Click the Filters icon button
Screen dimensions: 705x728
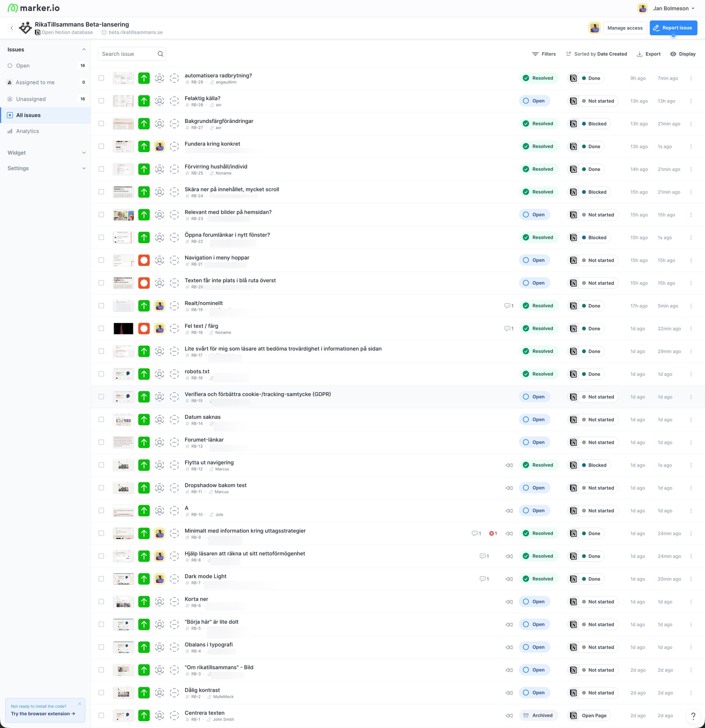535,54
